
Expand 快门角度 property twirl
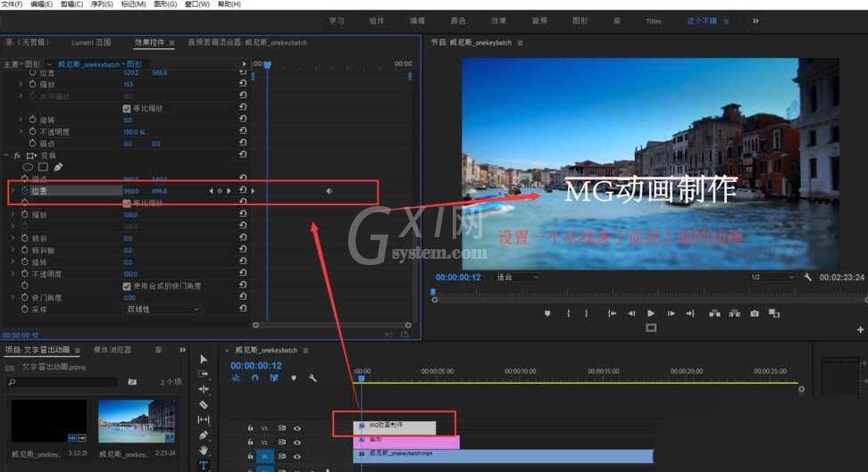[x=13, y=297]
